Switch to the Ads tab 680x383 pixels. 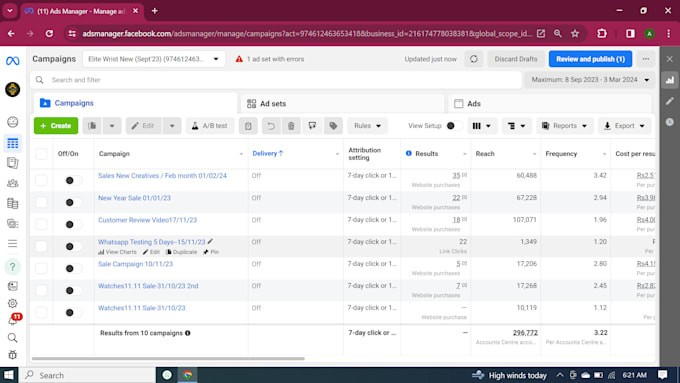pyautogui.click(x=550, y=104)
